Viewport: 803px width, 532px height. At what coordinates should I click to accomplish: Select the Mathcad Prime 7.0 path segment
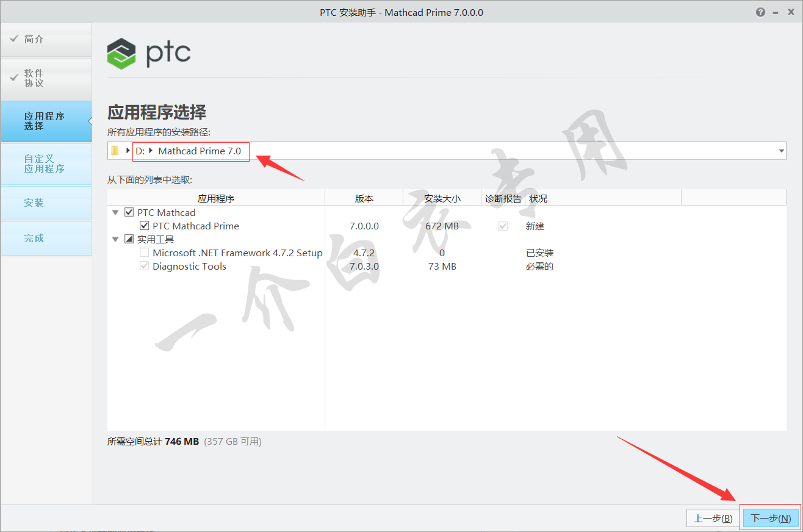pos(200,151)
